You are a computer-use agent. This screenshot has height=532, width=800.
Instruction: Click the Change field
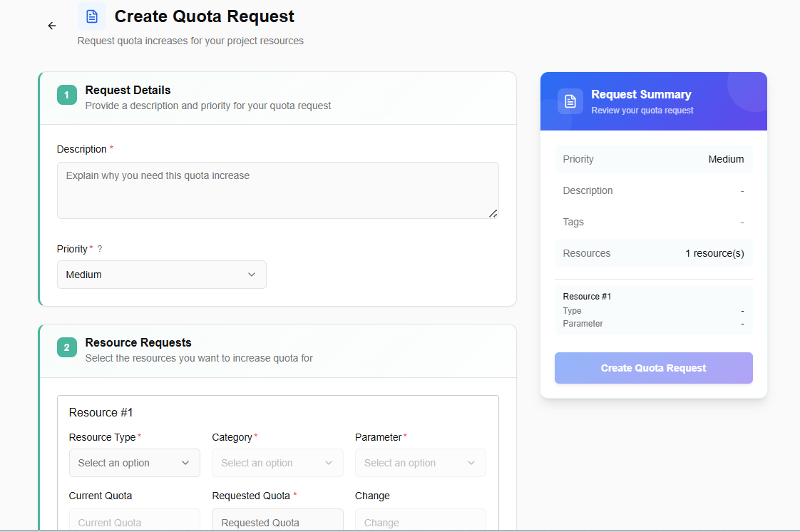420,521
